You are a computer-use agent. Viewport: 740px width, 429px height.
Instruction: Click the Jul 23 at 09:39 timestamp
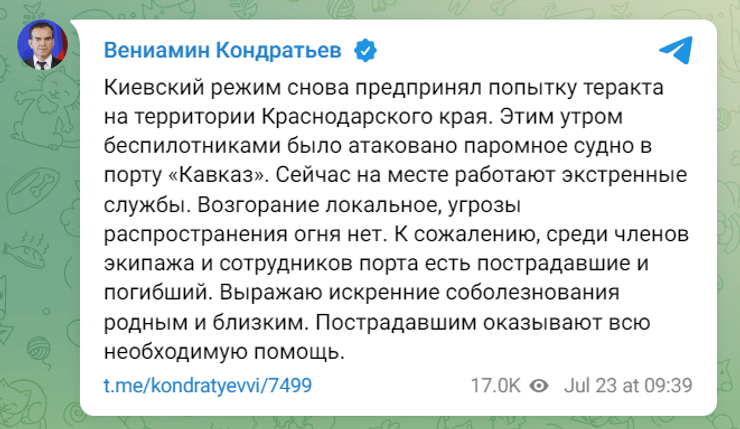pyautogui.click(x=628, y=385)
